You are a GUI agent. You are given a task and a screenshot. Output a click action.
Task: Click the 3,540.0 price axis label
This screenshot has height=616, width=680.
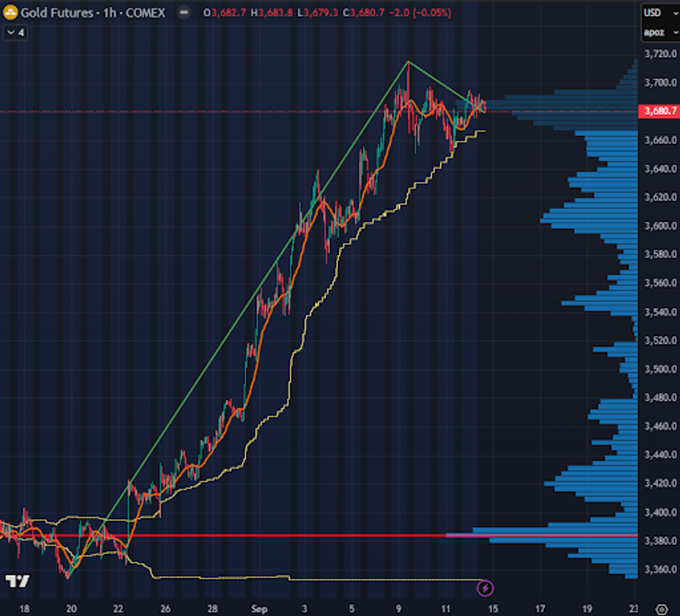coord(660,312)
